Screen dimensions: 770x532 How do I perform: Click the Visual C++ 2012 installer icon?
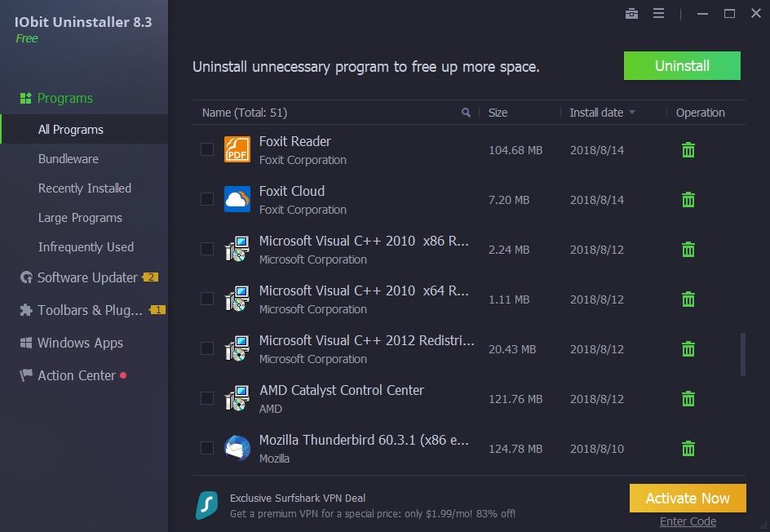tap(237, 348)
